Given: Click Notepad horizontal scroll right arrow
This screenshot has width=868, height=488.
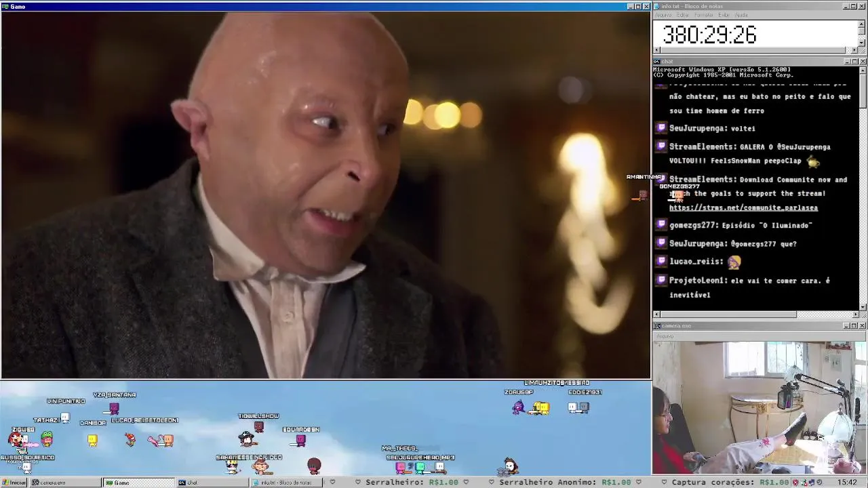Looking at the screenshot, I should coord(855,50).
